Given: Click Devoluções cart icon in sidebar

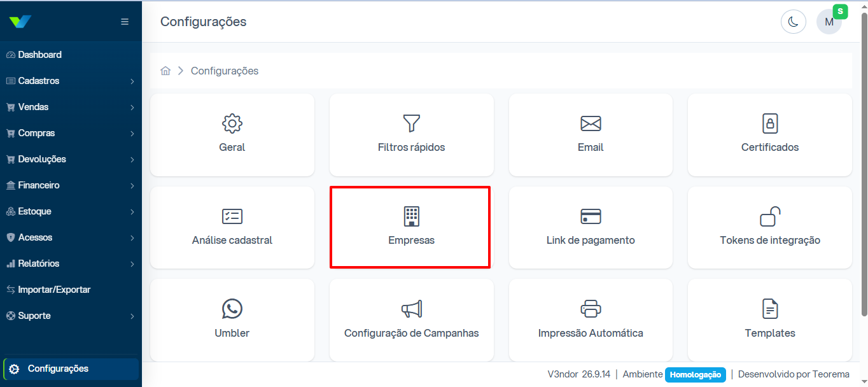Looking at the screenshot, I should [x=11, y=159].
